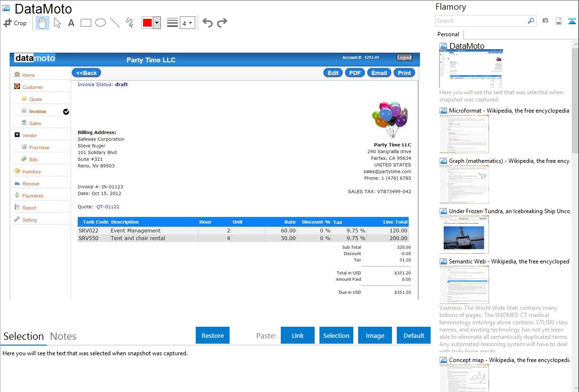
Task: Click the Paste Default button
Action: 414,335
